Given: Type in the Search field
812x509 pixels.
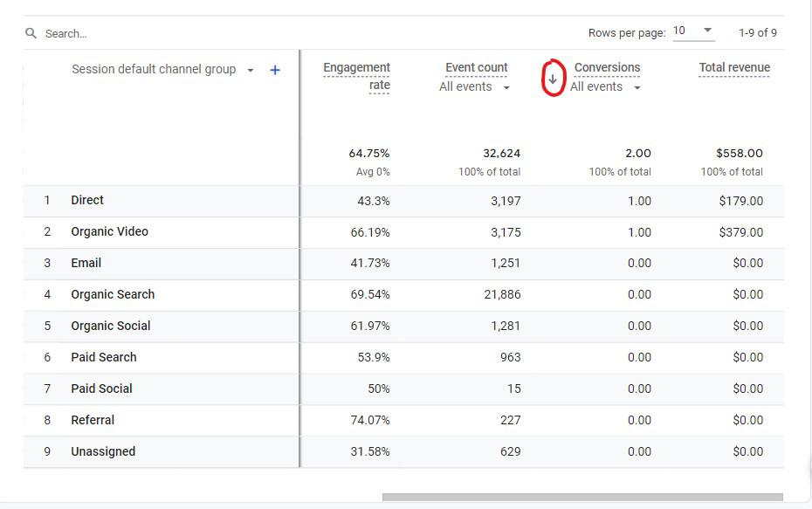Looking at the screenshot, I should [175, 33].
